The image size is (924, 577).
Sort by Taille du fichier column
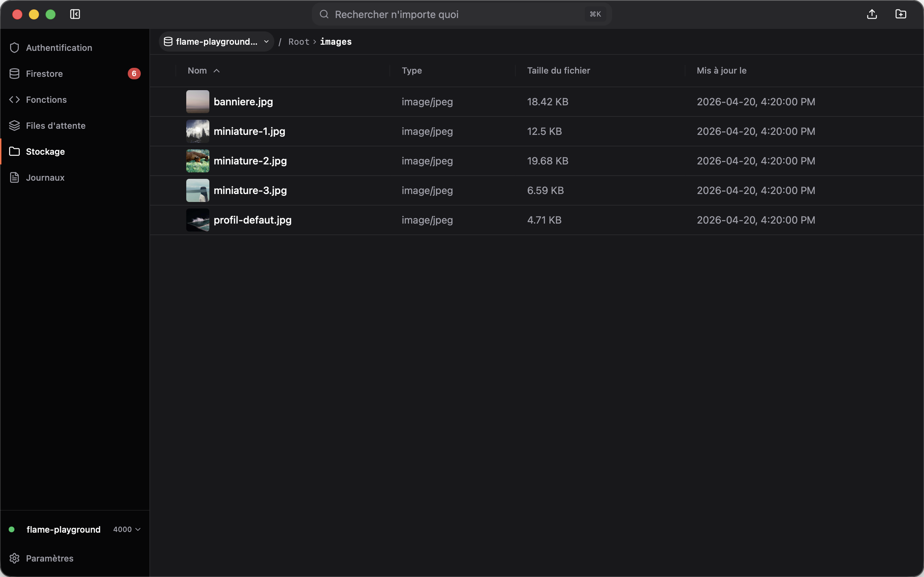[x=558, y=71]
